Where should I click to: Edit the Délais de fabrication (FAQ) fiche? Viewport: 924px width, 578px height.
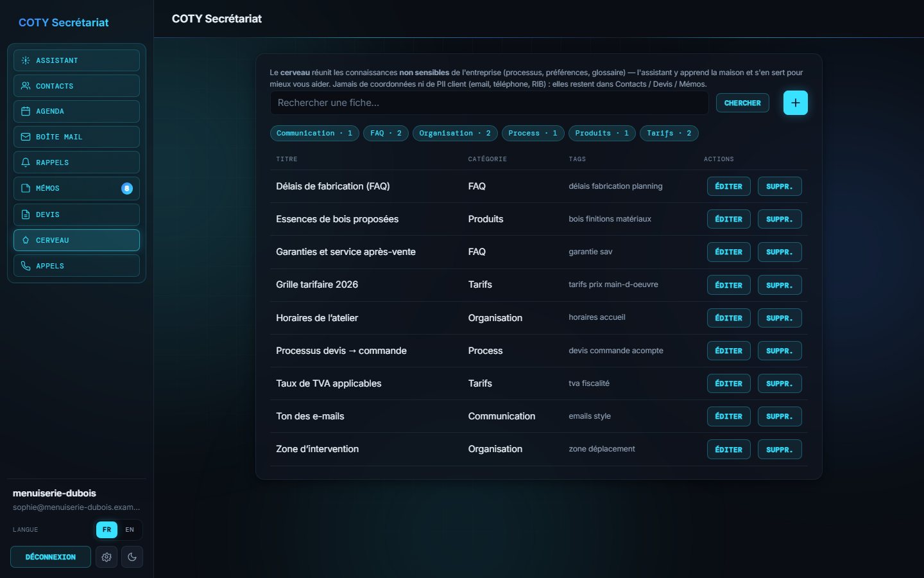[729, 186]
